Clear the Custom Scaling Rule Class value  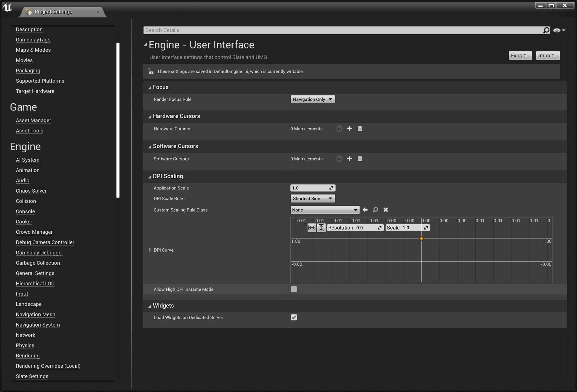pos(386,210)
